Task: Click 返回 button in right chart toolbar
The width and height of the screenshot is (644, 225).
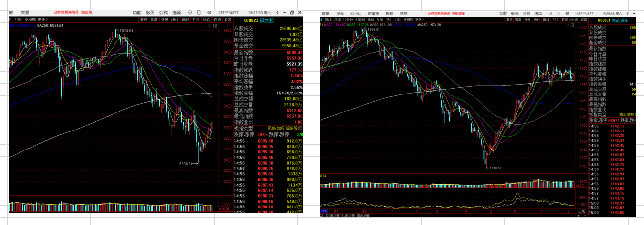Action: pos(584,19)
